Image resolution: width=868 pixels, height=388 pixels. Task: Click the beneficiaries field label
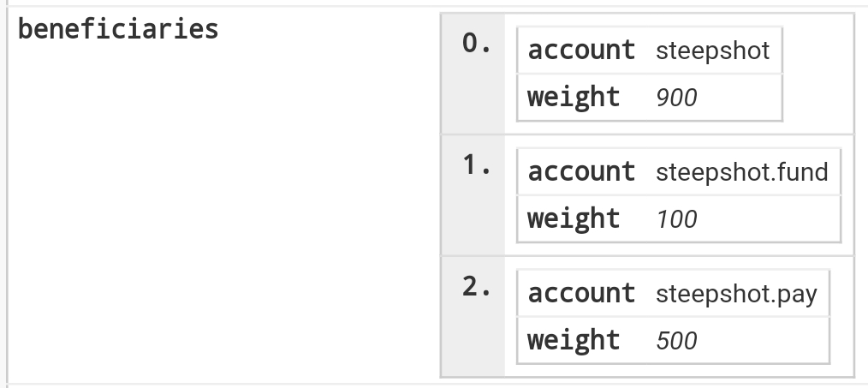point(118,29)
